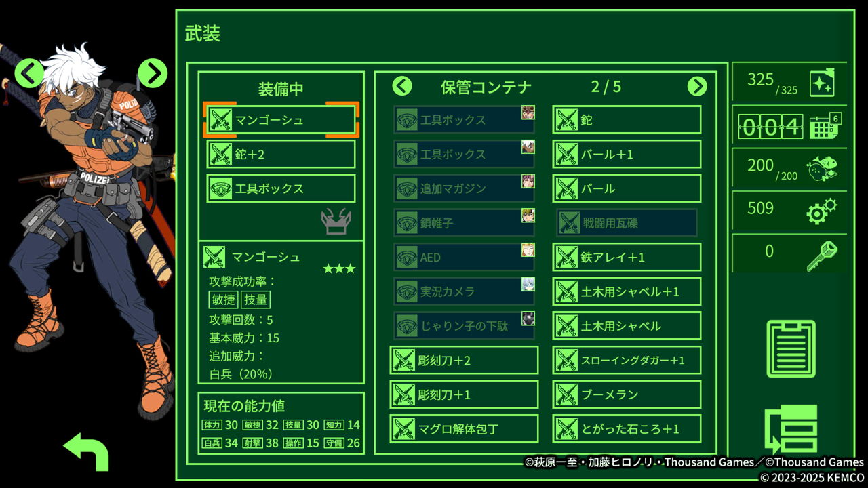This screenshot has height=488, width=868.
Task: Go to previous storage container page
Action: [x=402, y=86]
